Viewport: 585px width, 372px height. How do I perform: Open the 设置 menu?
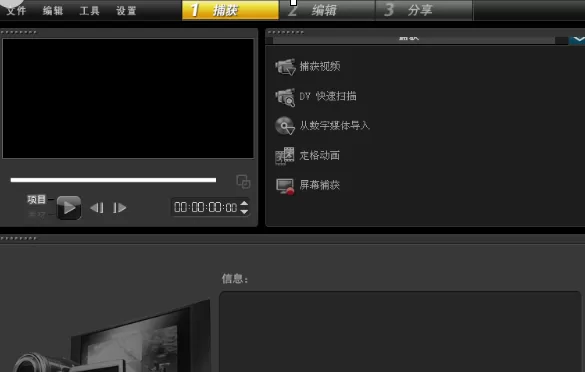(126, 10)
